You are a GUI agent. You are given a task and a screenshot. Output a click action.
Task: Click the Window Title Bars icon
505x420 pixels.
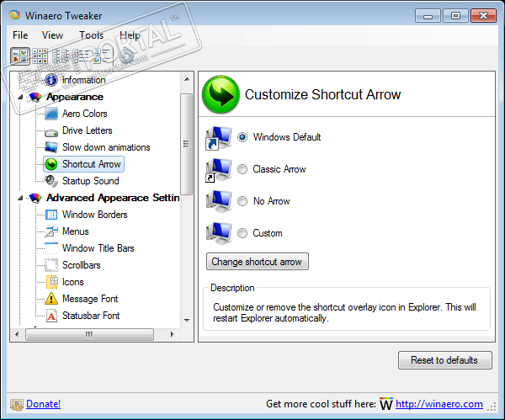coord(51,248)
